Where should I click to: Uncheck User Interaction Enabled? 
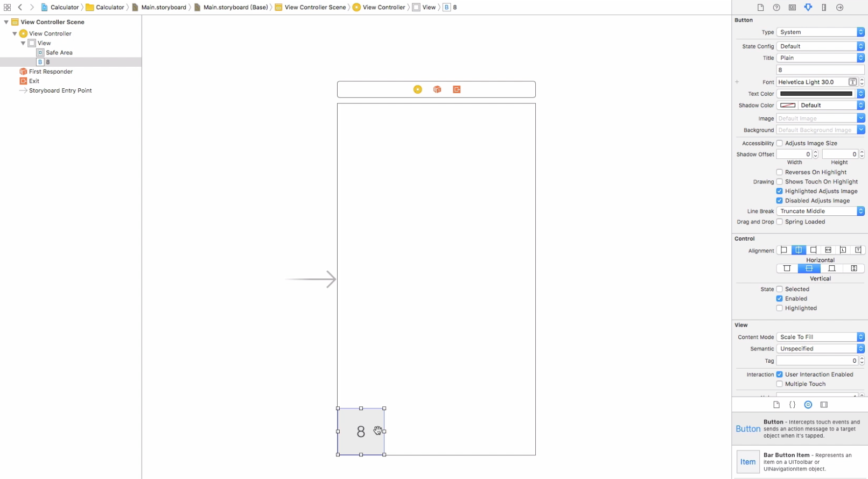pyautogui.click(x=779, y=375)
